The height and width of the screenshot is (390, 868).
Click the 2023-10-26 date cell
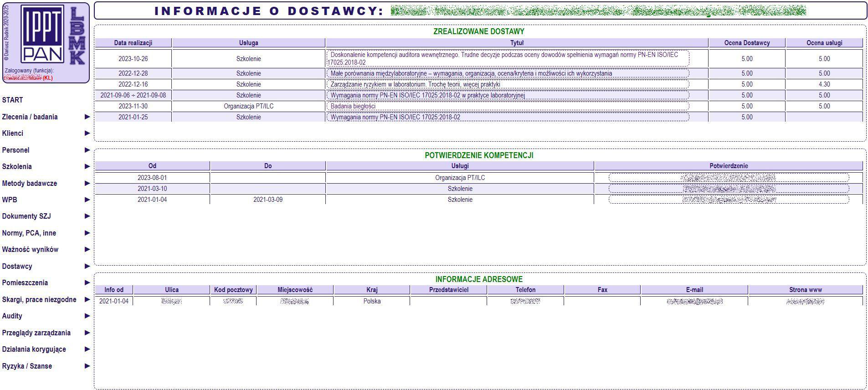click(133, 59)
